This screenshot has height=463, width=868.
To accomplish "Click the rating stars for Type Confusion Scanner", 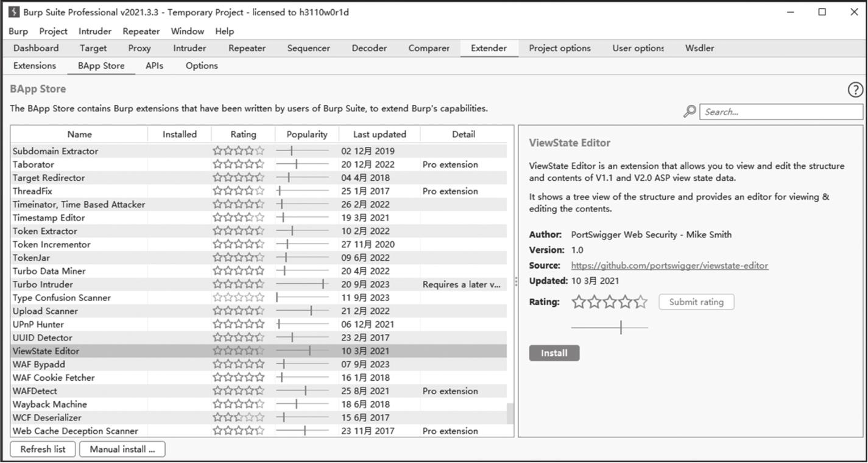I will [x=238, y=298].
